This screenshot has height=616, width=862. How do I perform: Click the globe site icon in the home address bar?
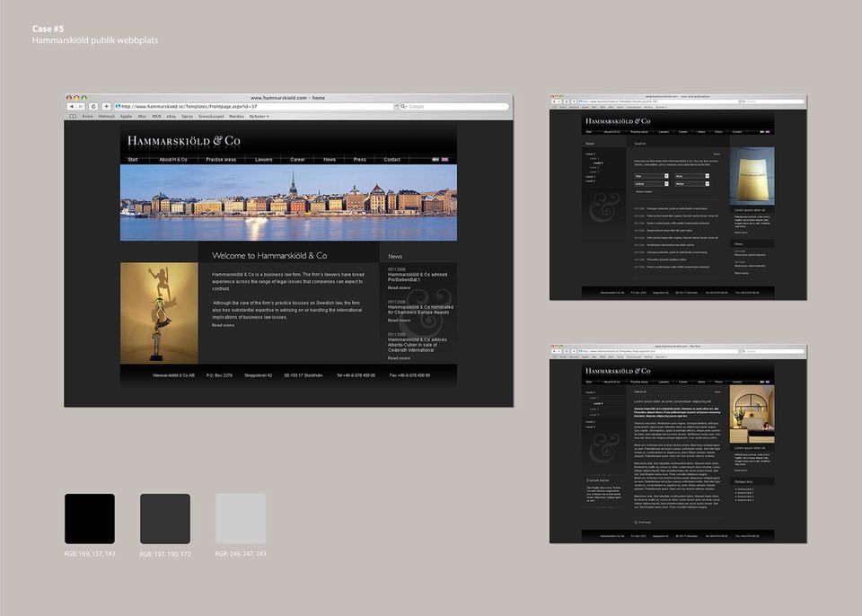point(118,106)
